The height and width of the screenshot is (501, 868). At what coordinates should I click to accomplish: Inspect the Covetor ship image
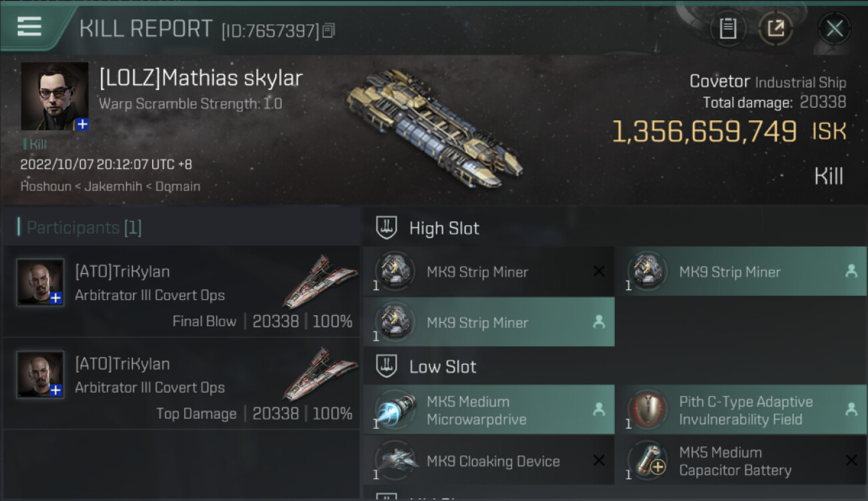pyautogui.click(x=435, y=128)
